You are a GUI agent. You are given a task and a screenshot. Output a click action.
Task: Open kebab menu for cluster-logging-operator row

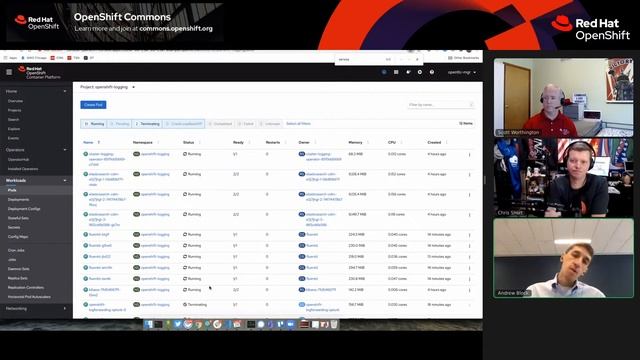click(x=469, y=155)
